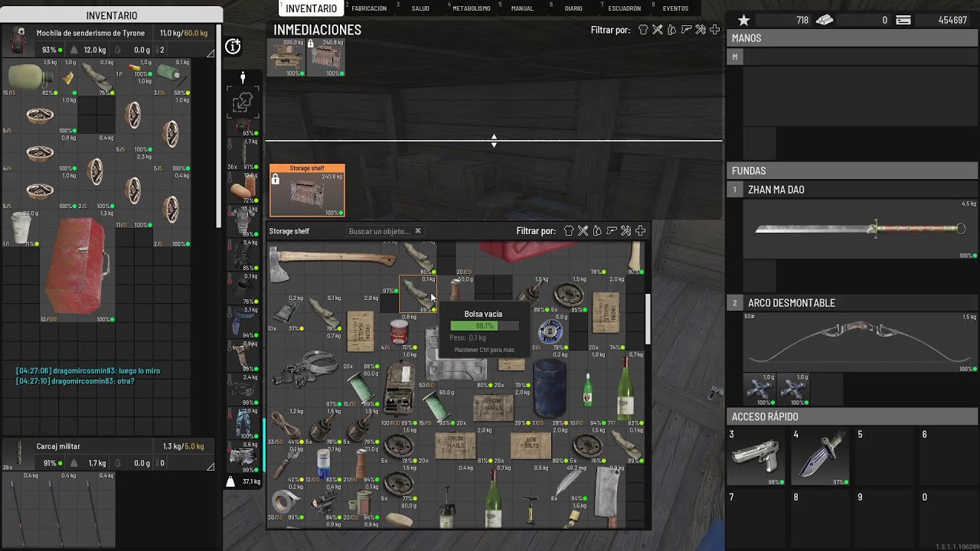Toggle the item info display icon

tap(234, 47)
